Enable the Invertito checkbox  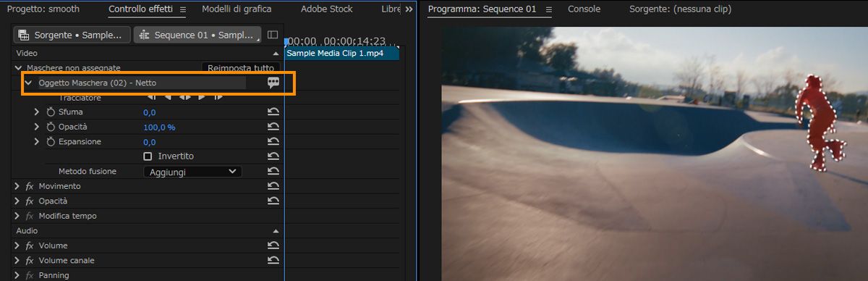pos(148,156)
